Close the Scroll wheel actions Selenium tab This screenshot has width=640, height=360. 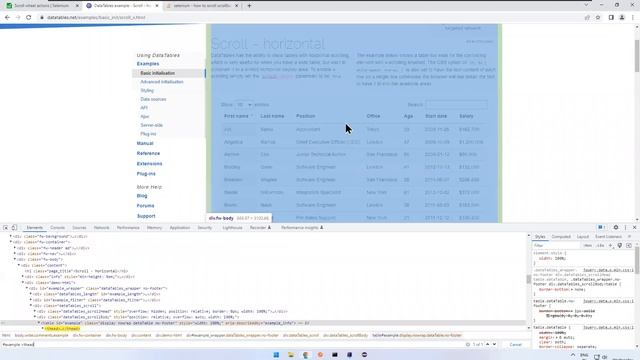pos(77,6)
